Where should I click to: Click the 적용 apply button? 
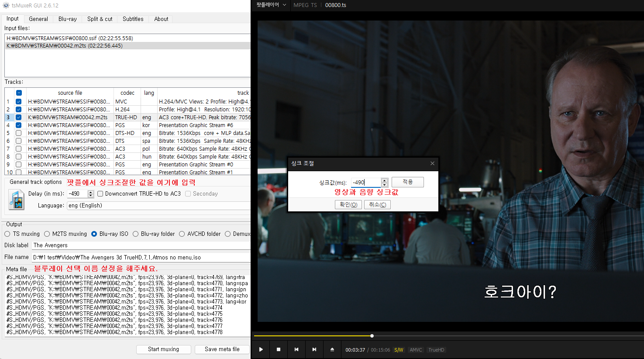coord(407,182)
